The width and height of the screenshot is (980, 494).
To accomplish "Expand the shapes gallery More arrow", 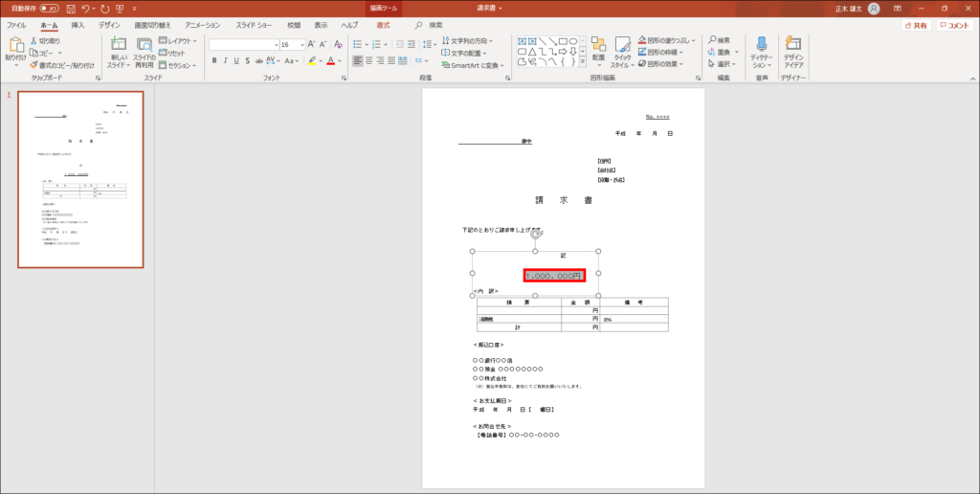I will (x=583, y=61).
